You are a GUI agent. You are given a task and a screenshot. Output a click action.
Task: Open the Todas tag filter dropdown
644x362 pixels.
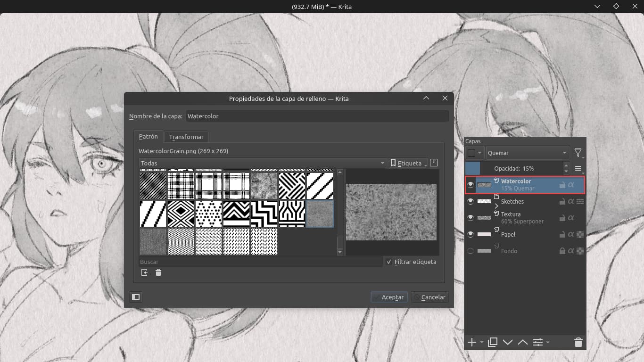[x=263, y=163]
